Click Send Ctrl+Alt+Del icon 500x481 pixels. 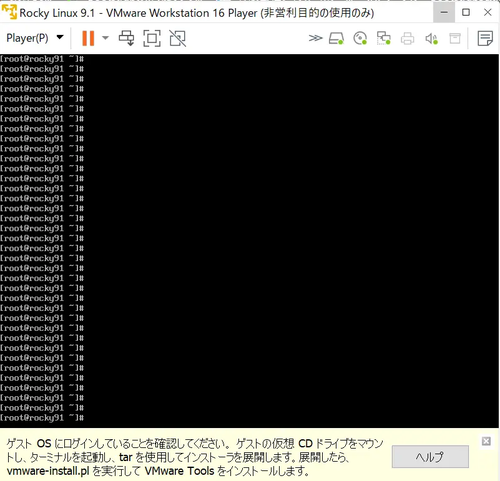(127, 38)
